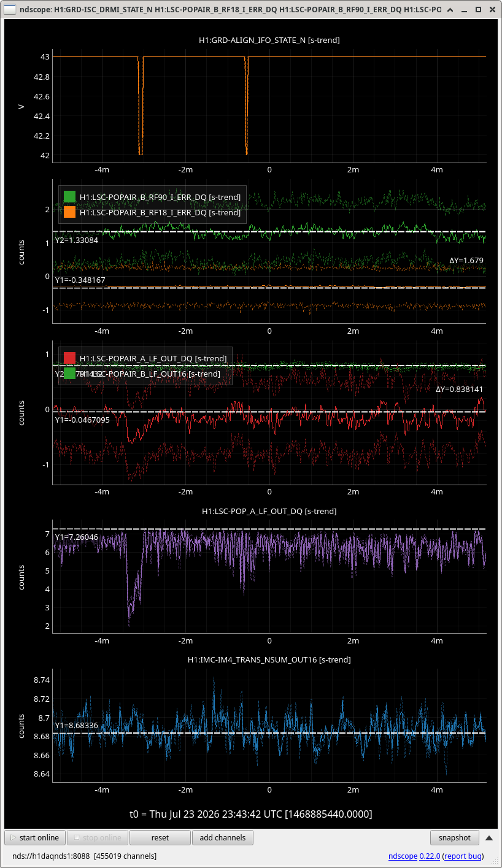Click the ΔY=1.679 cursor label
The image size is (502, 868).
tap(466, 260)
